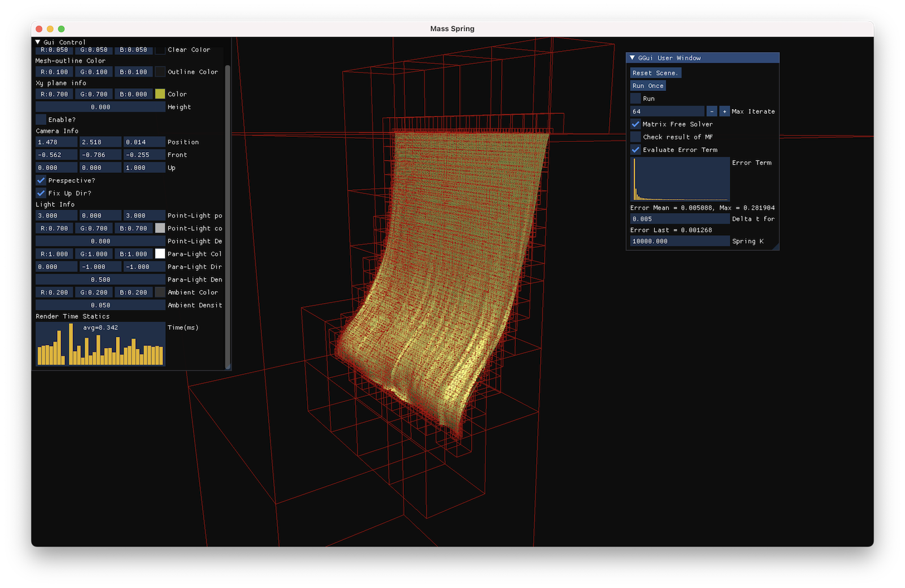
Task: Enable the Run checkbox
Action: point(636,98)
